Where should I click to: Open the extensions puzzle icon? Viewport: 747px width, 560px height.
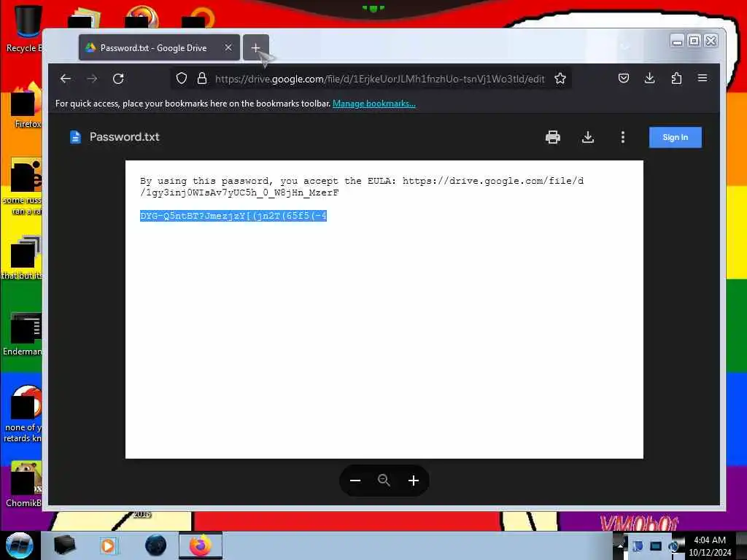[x=676, y=78]
